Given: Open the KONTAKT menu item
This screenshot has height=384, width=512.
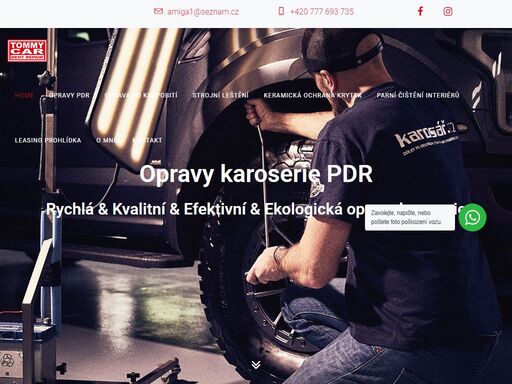Looking at the screenshot, I should [x=147, y=140].
